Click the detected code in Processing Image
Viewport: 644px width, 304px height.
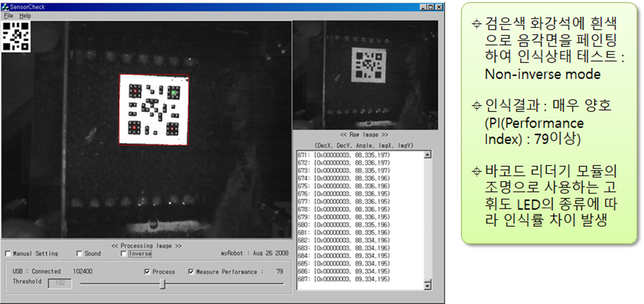tap(154, 110)
